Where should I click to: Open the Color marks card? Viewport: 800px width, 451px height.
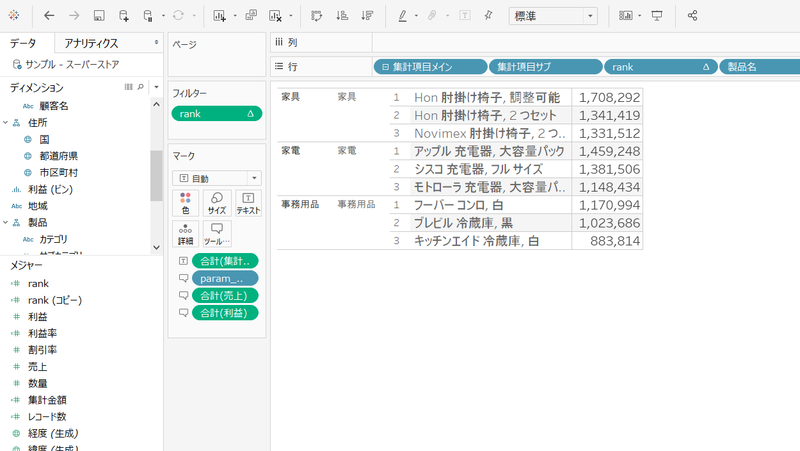[186, 203]
